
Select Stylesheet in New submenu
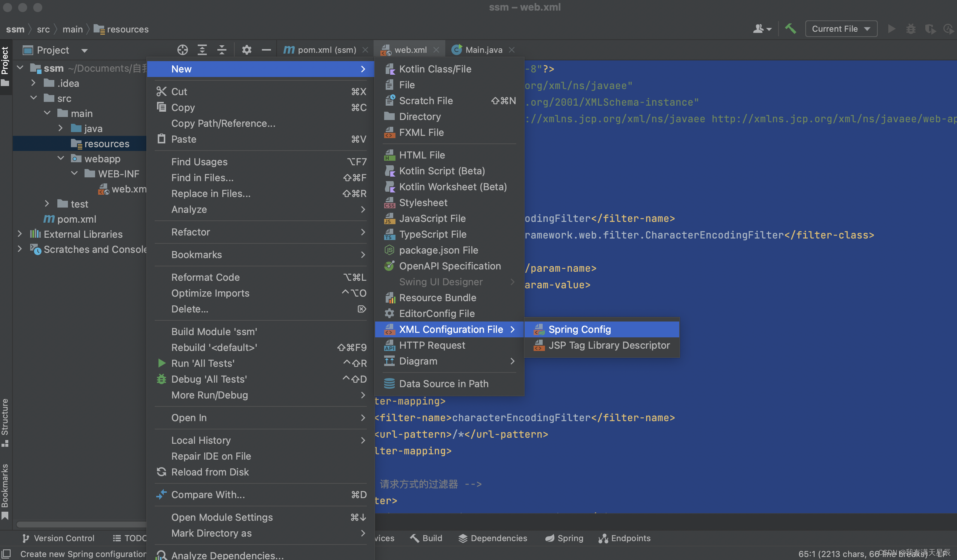point(449,202)
